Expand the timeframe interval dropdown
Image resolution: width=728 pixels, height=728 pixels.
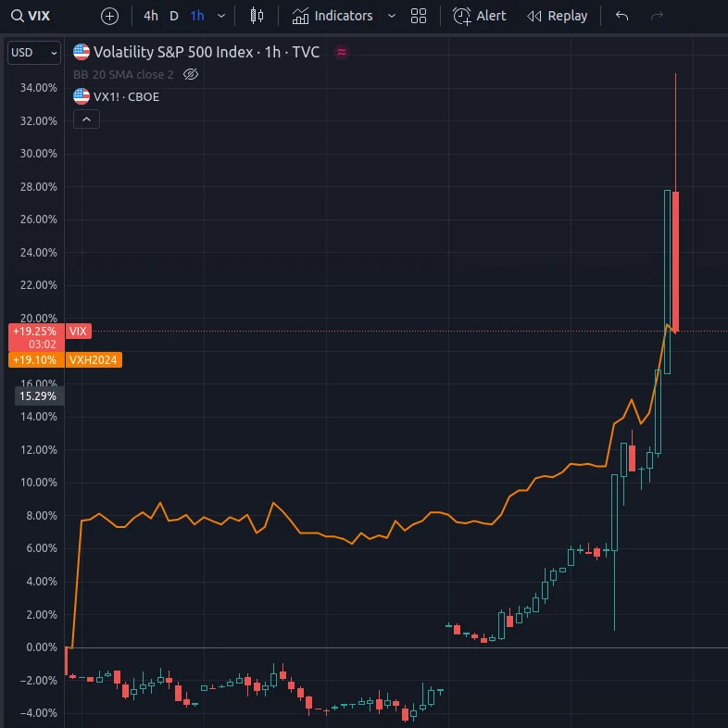(x=221, y=16)
